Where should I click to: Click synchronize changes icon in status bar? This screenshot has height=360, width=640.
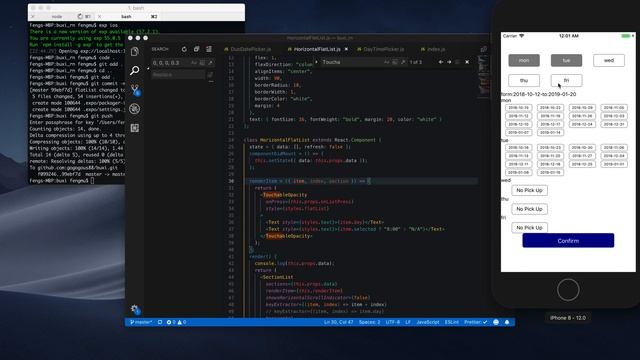point(160,322)
